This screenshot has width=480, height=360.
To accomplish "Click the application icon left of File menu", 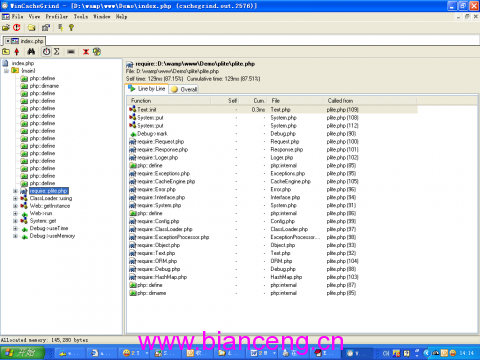I will coord(6,17).
